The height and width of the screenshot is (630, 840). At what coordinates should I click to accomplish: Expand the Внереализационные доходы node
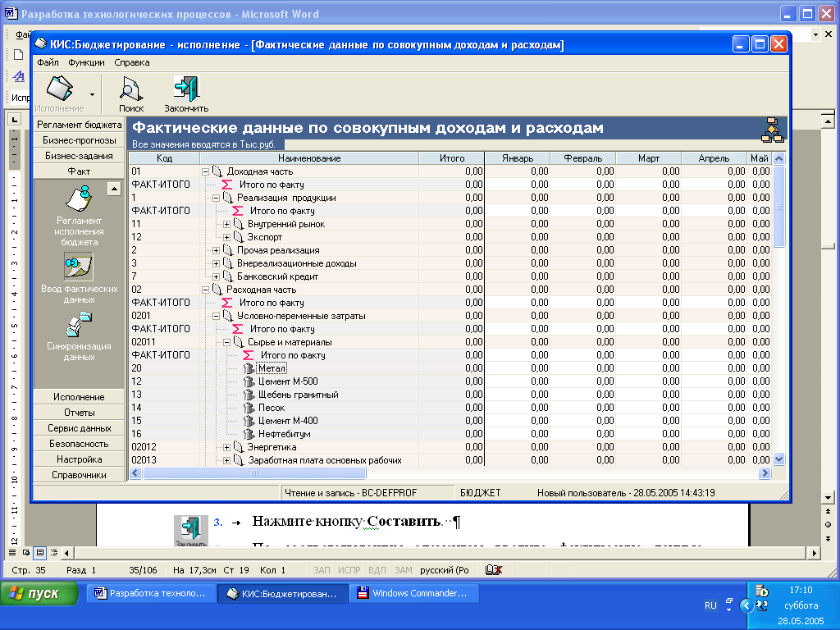[216, 263]
